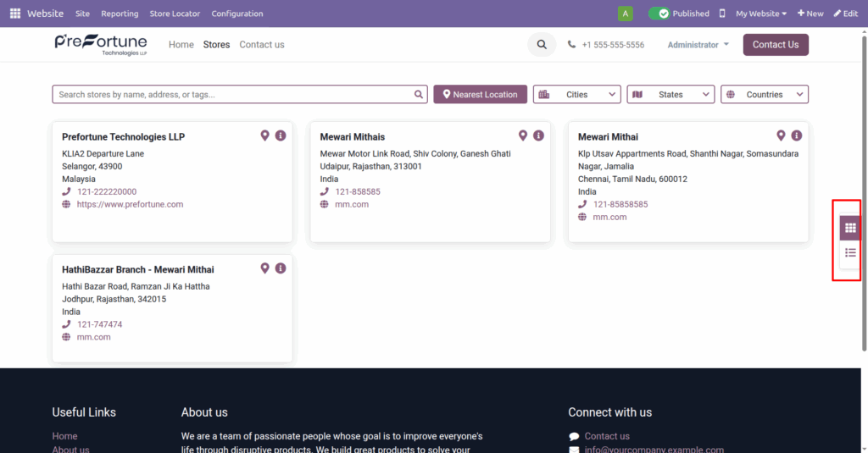Image resolution: width=868 pixels, height=453 pixels.
Task: Open the Stores nav link
Action: tap(216, 45)
